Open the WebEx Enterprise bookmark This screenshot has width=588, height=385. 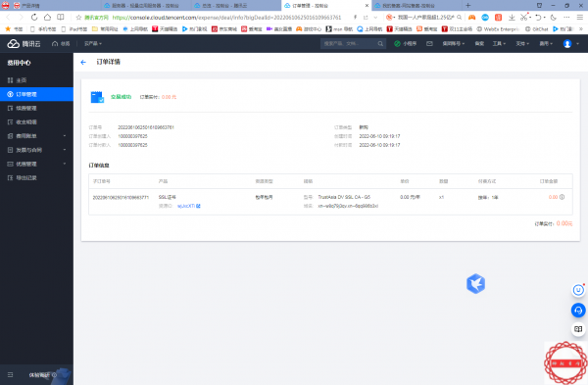498,28
